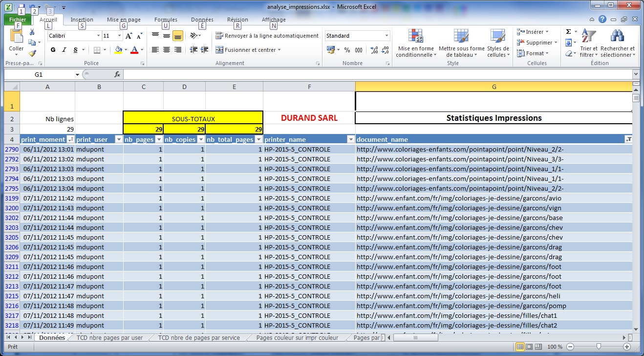
Task: Open the font size 11 dropdown
Action: pos(119,36)
